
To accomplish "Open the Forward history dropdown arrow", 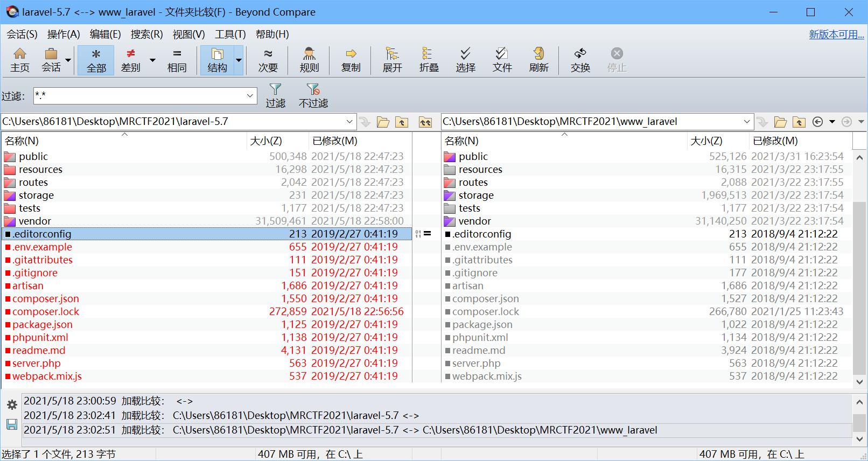I will [861, 122].
